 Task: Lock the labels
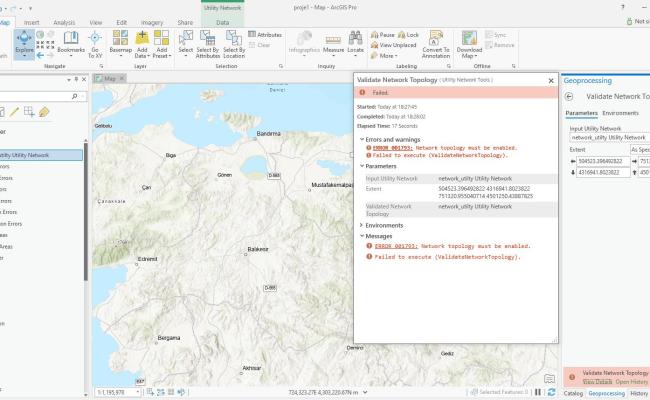point(408,35)
